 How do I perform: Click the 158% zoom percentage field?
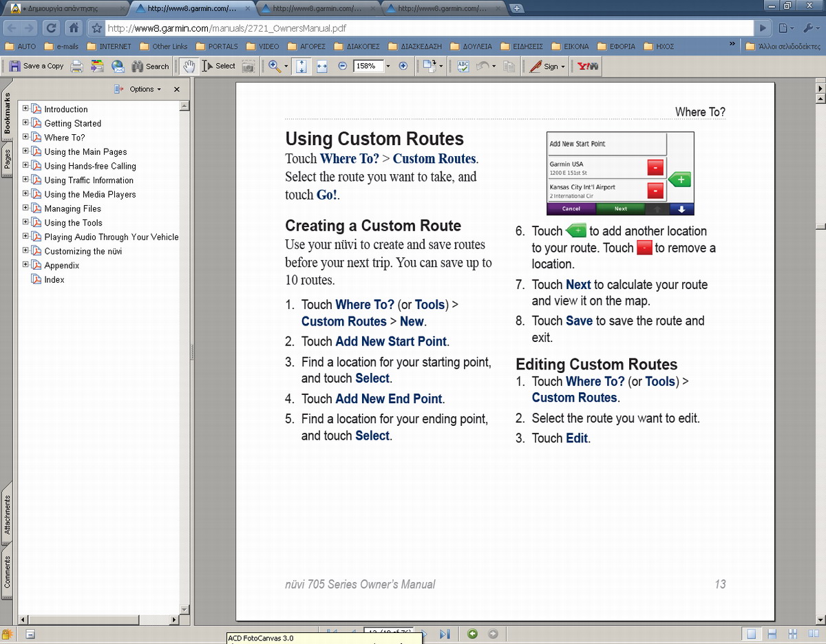tap(368, 66)
